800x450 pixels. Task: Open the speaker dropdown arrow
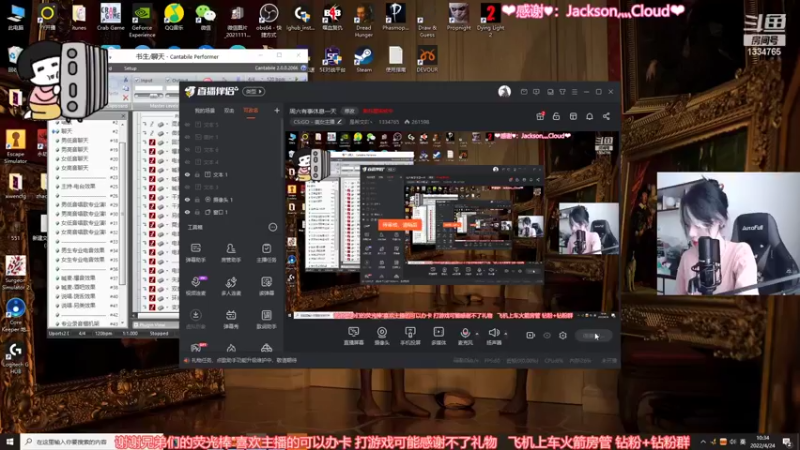(506, 334)
